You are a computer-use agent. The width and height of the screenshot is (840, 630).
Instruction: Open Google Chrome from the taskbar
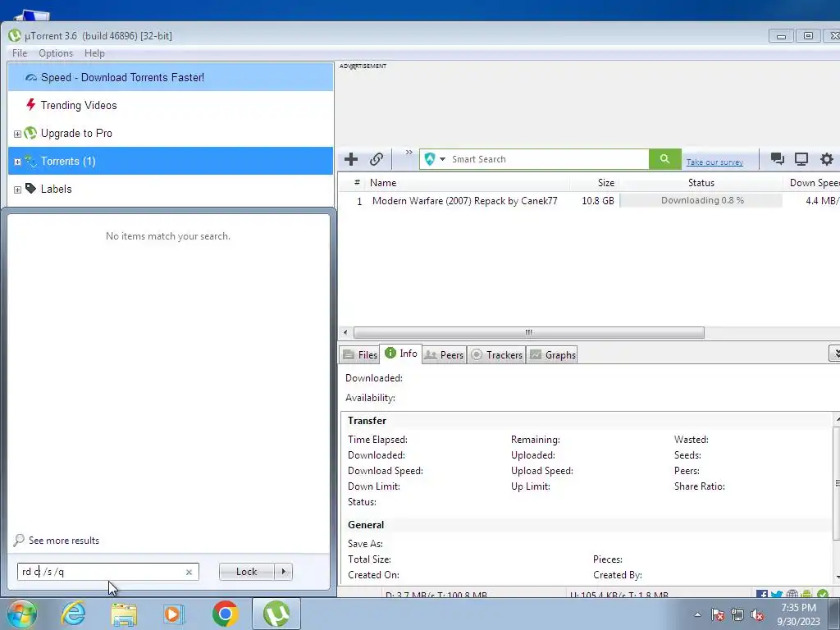[x=225, y=614]
